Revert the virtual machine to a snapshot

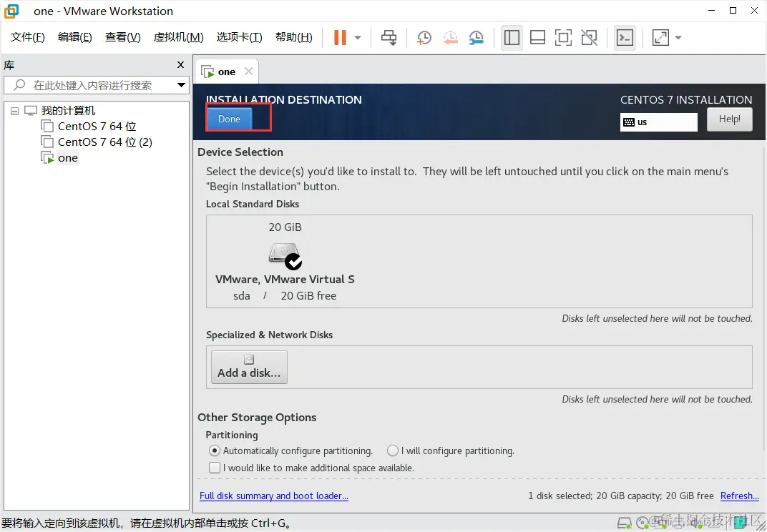tap(450, 38)
